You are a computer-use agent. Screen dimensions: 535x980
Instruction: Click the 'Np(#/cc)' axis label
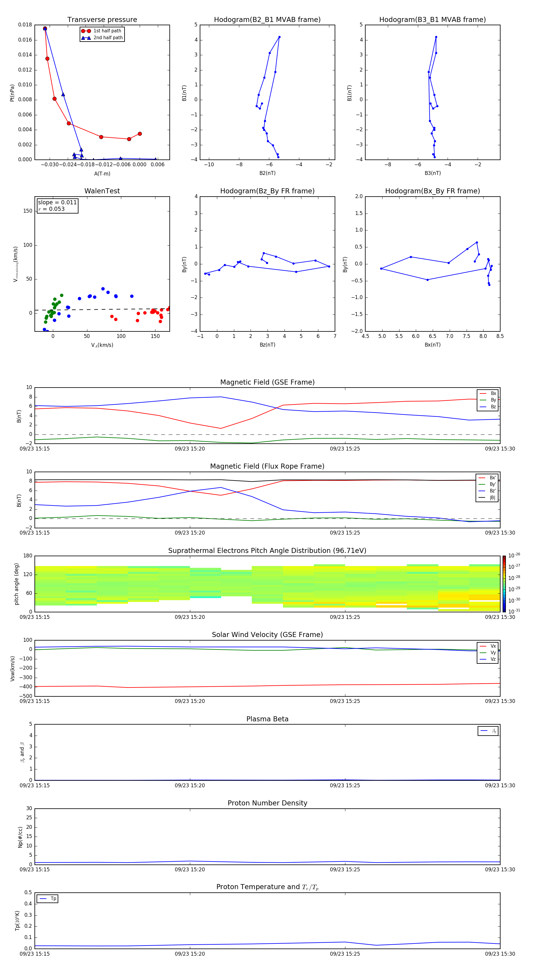click(20, 837)
